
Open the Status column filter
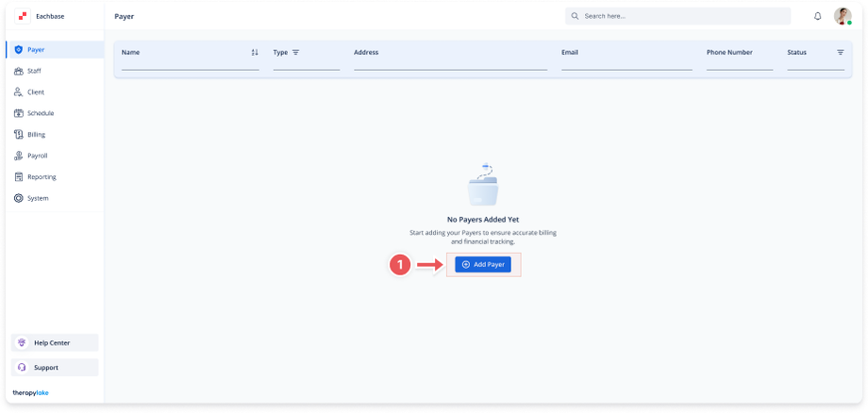click(x=841, y=53)
